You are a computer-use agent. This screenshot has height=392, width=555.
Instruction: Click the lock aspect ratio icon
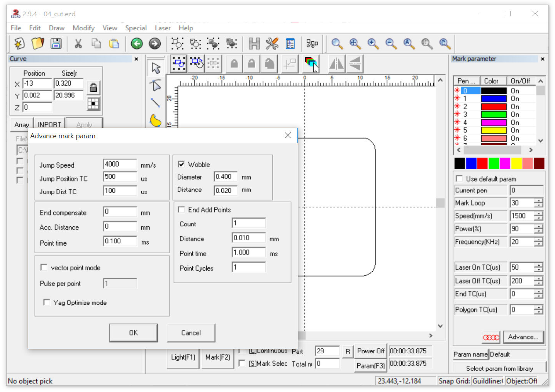click(x=93, y=88)
